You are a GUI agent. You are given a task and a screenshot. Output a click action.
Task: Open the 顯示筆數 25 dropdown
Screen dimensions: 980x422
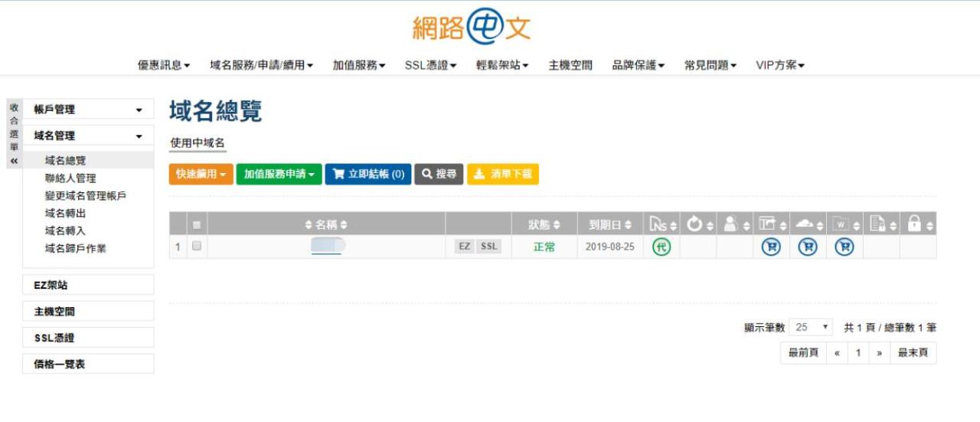pyautogui.click(x=810, y=327)
